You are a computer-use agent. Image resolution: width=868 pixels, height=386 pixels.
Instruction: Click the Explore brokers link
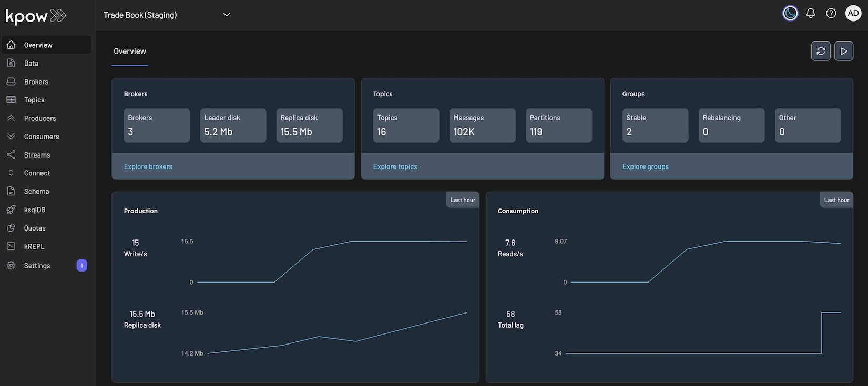(x=148, y=166)
